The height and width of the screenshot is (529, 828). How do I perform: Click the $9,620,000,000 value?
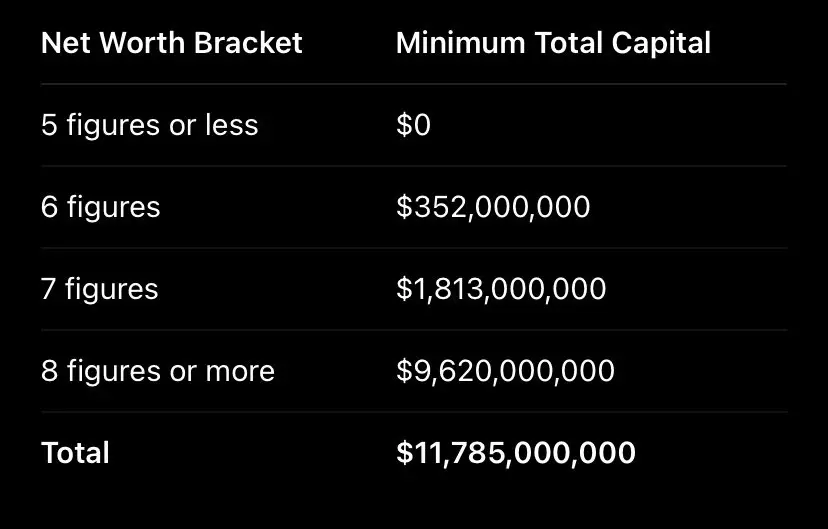505,371
